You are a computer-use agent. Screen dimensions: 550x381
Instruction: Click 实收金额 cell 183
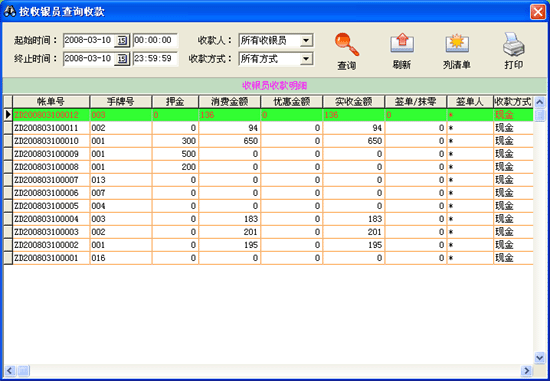click(x=354, y=219)
